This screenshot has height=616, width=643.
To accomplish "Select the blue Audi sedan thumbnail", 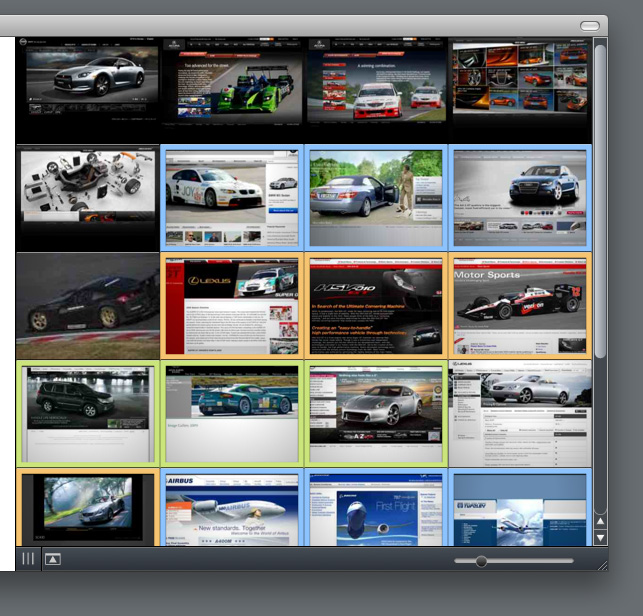I will coord(520,198).
